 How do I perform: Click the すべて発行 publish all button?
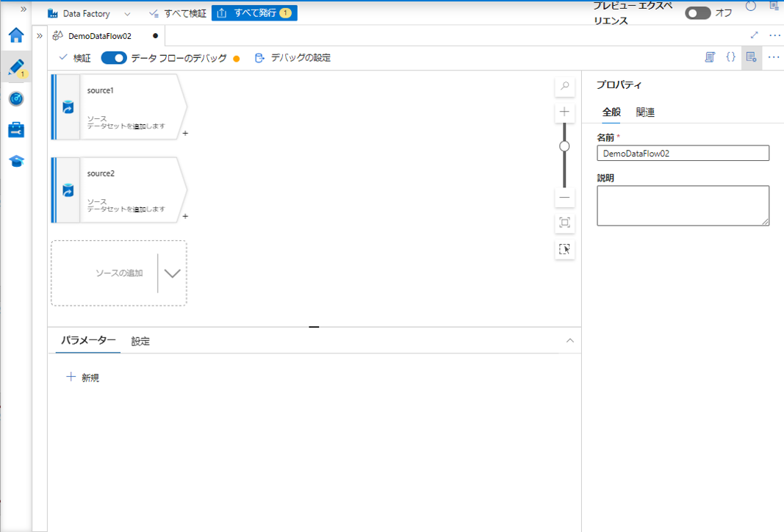(254, 13)
